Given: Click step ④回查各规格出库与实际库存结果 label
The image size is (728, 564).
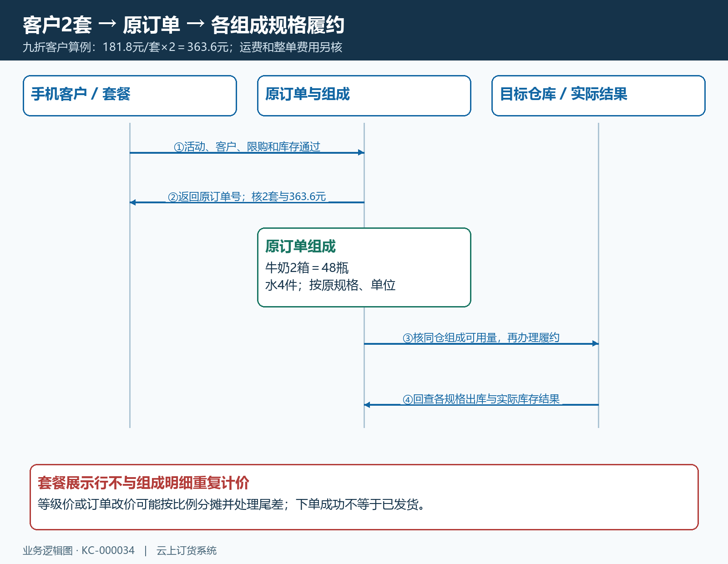Looking at the screenshot, I should [x=481, y=399].
